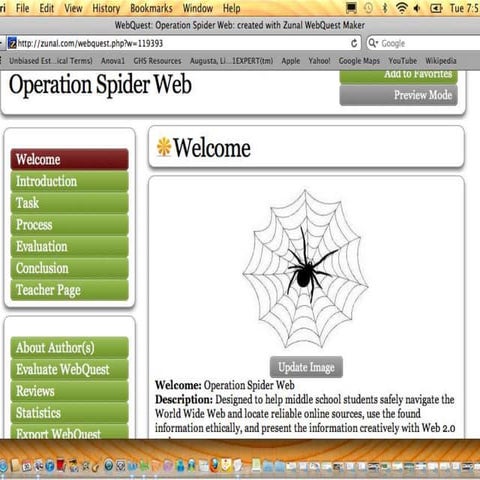
Task: Open the battery status icon in the menu bar
Action: point(436,8)
